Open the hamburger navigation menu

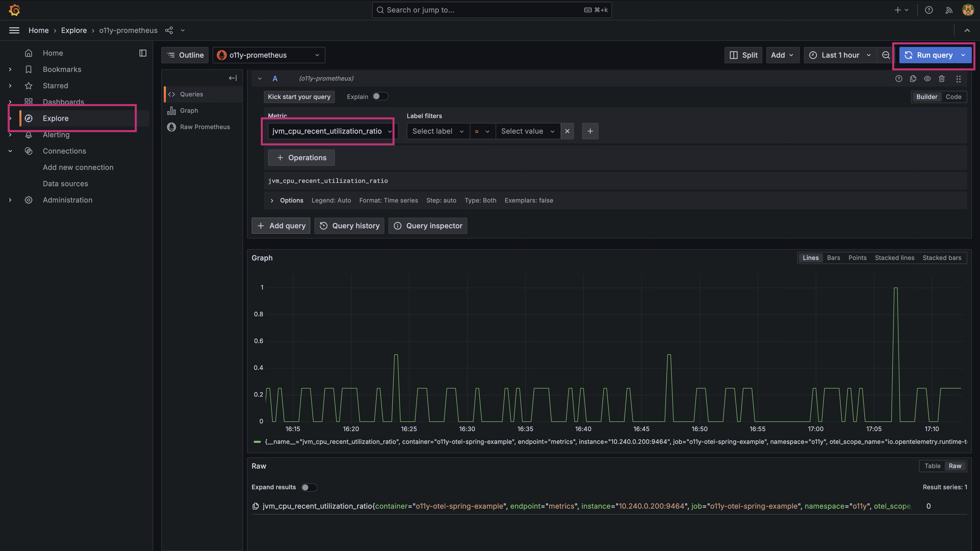pos(14,30)
